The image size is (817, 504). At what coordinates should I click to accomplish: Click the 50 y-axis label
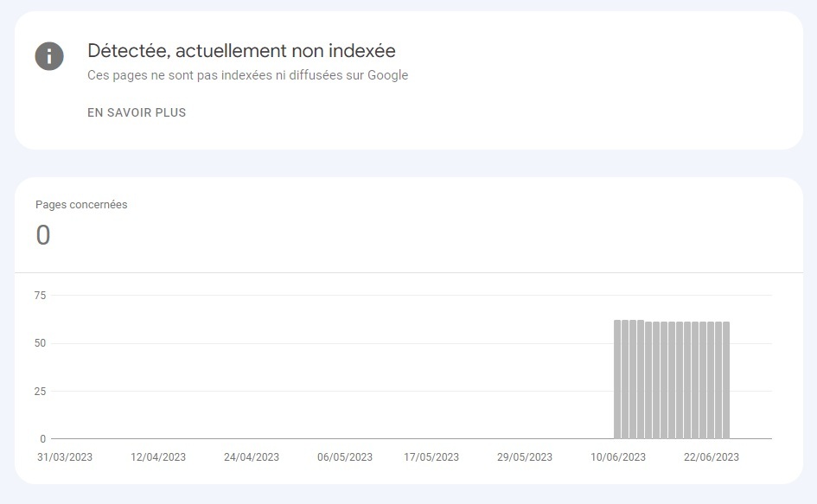tap(40, 343)
